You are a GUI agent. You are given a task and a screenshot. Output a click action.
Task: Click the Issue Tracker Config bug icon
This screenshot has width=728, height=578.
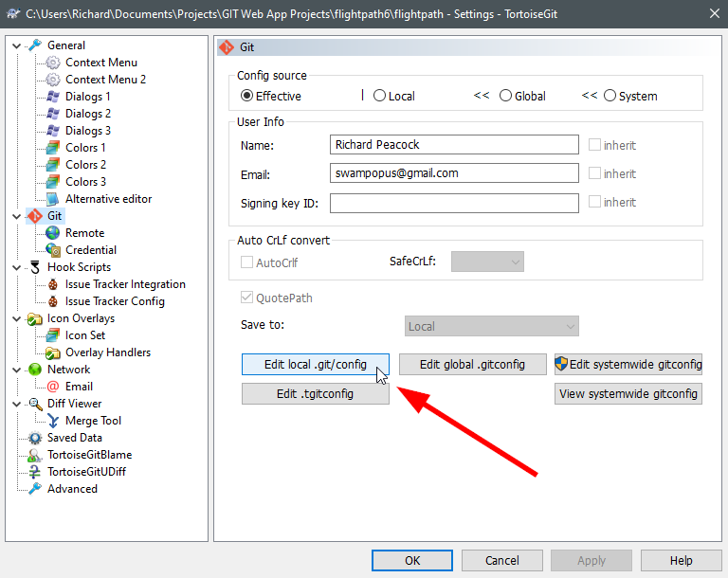(53, 301)
